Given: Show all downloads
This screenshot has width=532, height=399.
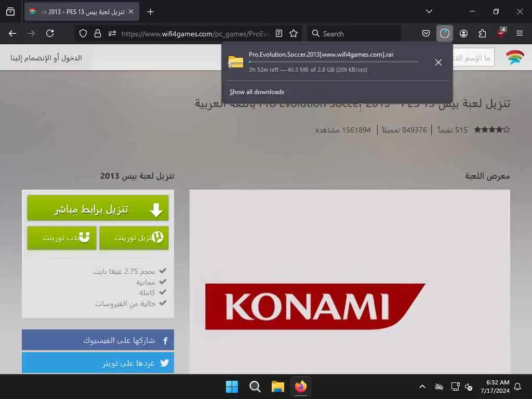Looking at the screenshot, I should tap(257, 92).
